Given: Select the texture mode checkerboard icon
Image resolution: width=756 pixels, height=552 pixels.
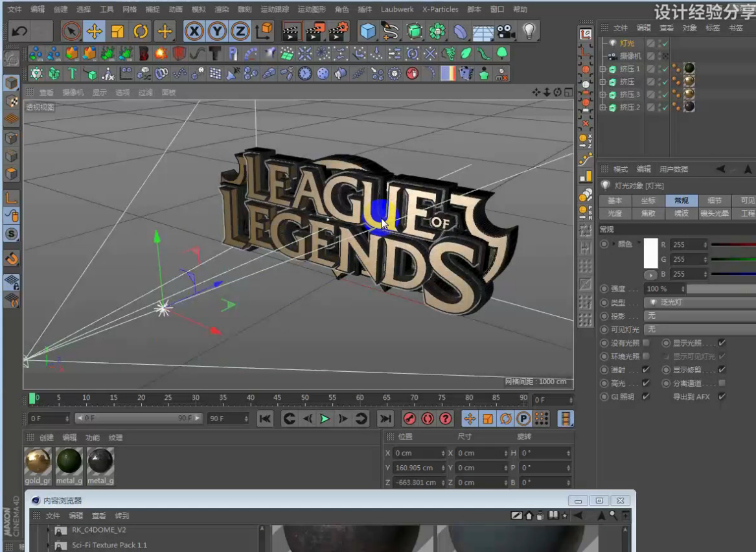Looking at the screenshot, I should pos(12,101).
